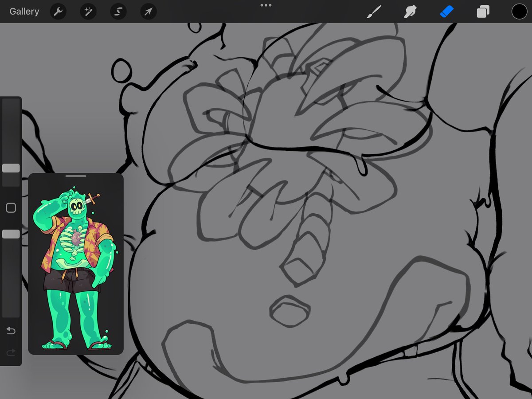Select the Smudge tool
The width and height of the screenshot is (532, 399).
pos(411,12)
